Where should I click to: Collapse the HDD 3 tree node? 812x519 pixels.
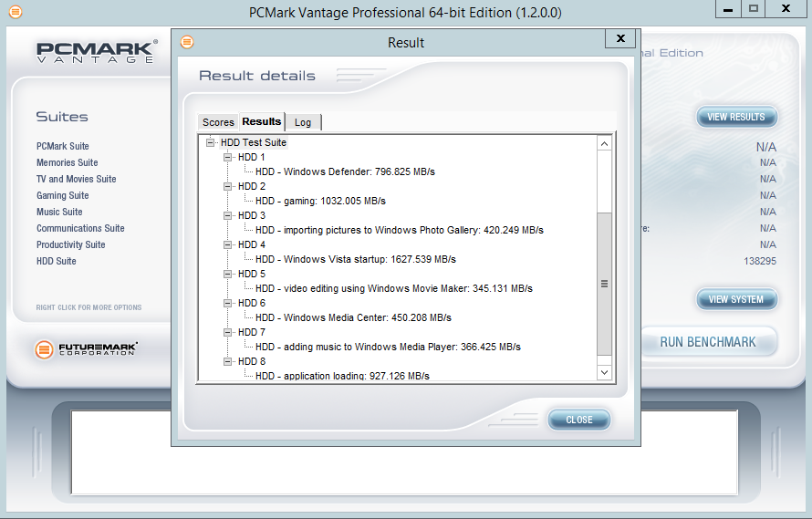(x=227, y=215)
